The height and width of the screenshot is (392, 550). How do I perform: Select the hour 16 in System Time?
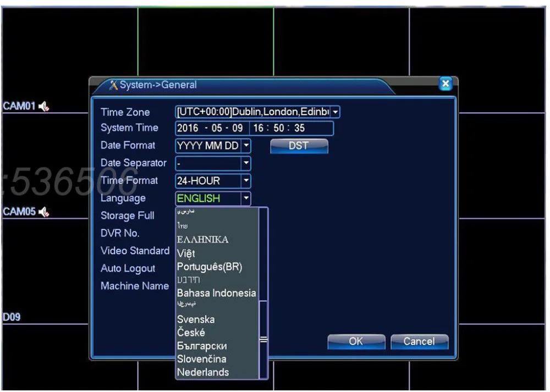click(x=258, y=128)
